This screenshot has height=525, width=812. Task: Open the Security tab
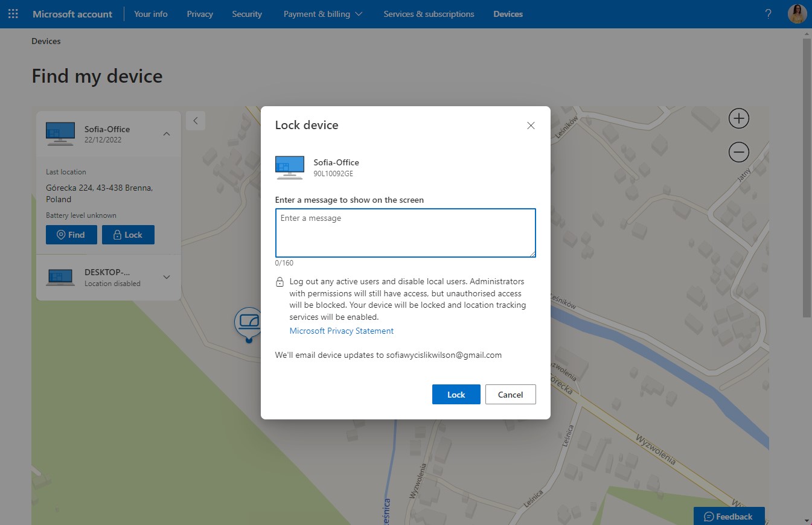[247, 14]
